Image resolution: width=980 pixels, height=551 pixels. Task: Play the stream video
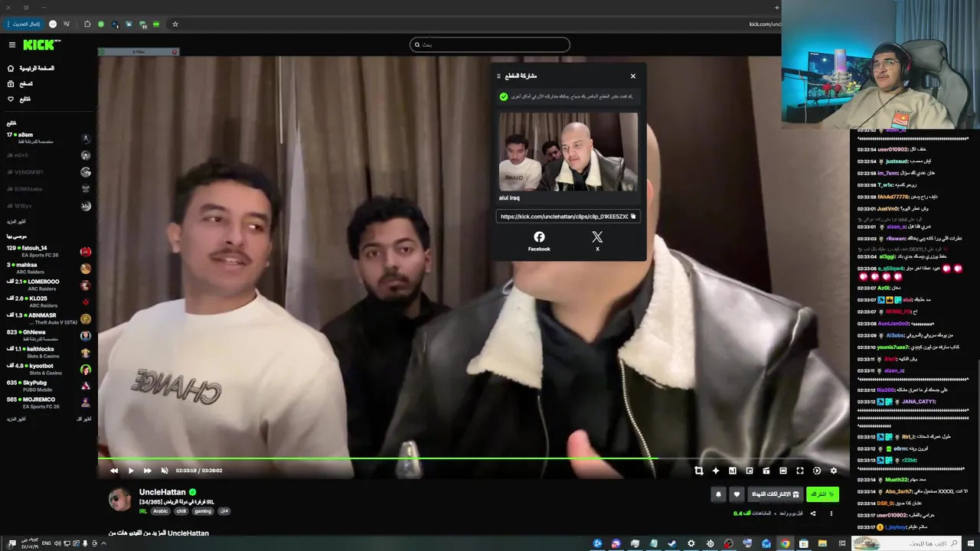131,471
